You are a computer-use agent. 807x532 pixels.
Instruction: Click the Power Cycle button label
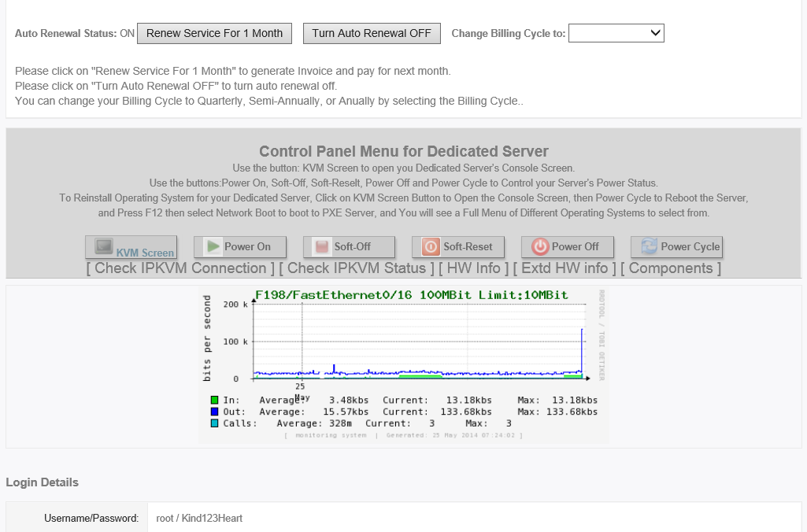point(690,246)
